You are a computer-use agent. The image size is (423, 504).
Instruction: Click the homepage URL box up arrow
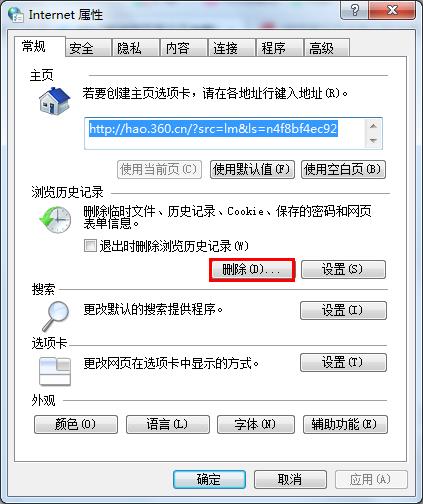pyautogui.click(x=373, y=126)
